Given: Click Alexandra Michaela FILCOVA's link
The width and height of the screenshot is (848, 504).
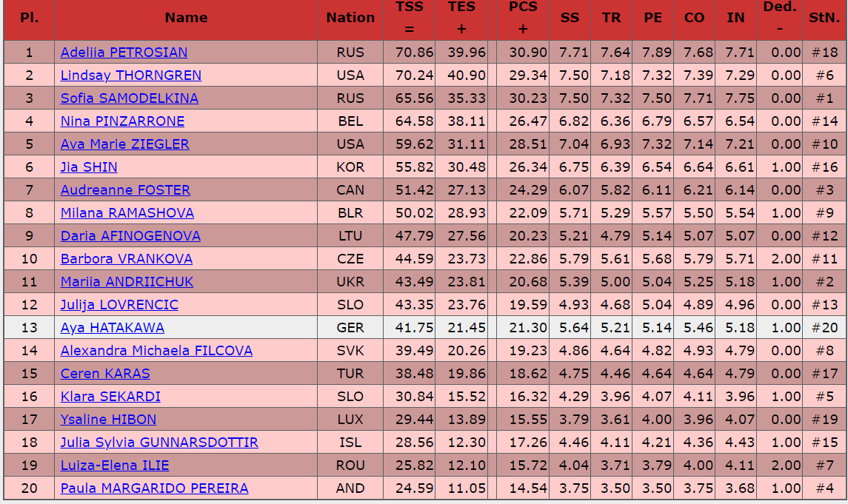Looking at the screenshot, I should click(x=156, y=351).
